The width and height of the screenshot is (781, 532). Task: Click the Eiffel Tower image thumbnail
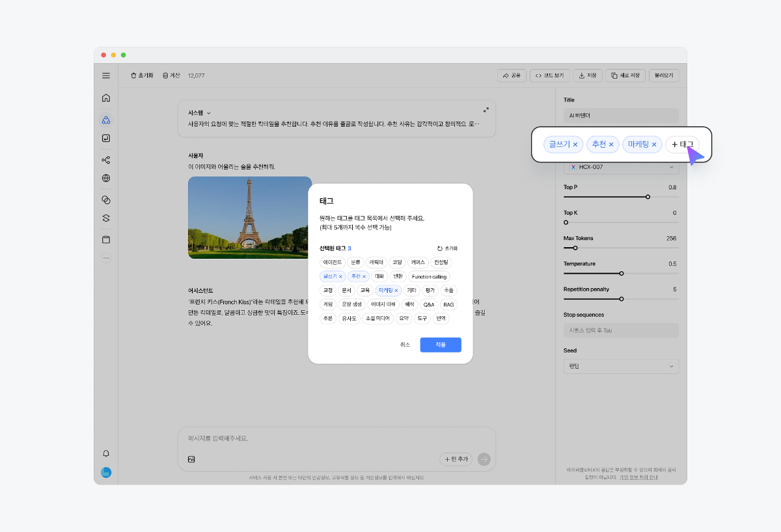click(250, 217)
